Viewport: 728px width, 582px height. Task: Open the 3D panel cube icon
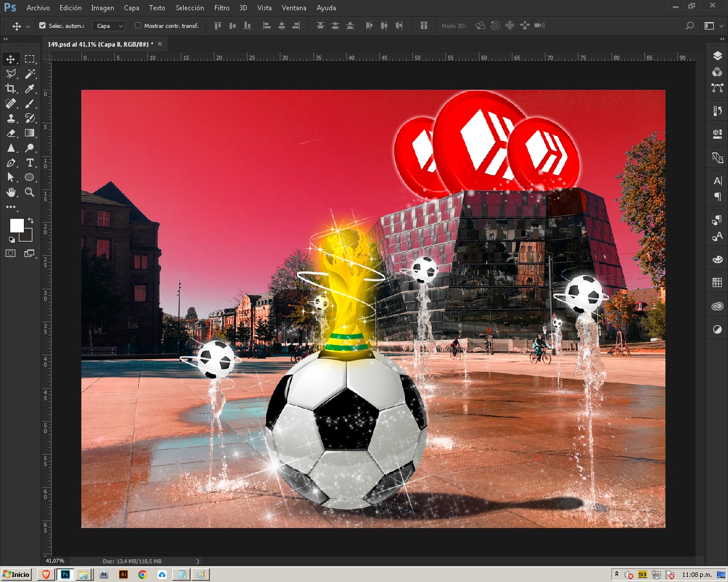click(x=717, y=134)
